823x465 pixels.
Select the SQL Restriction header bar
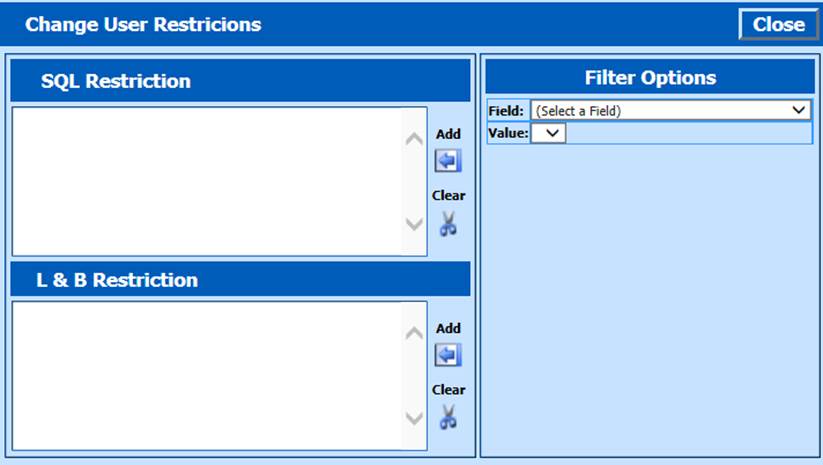[240, 81]
